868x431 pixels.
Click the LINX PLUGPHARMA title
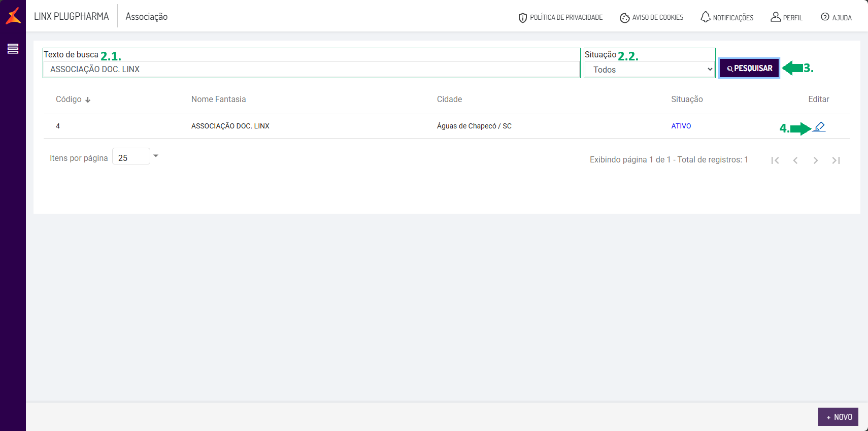tap(72, 16)
